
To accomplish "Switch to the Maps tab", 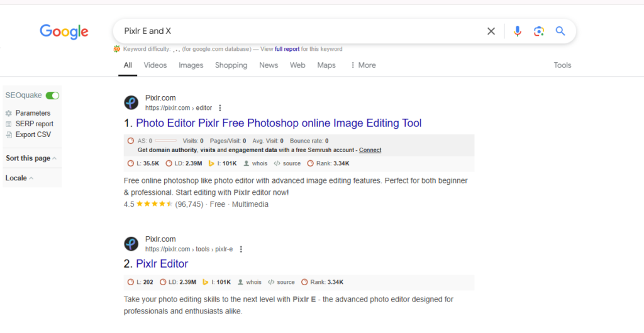I will pos(326,65).
